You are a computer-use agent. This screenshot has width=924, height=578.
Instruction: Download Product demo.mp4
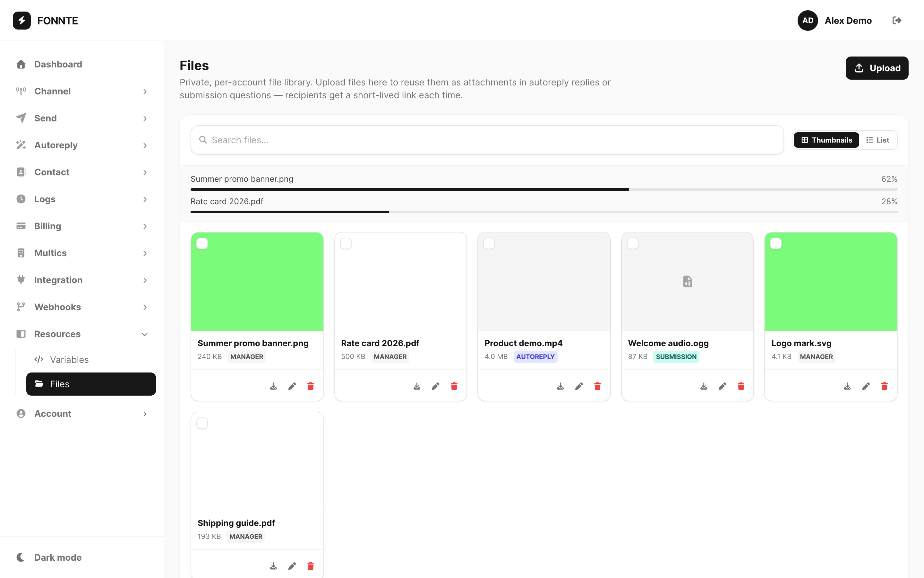pyautogui.click(x=560, y=386)
